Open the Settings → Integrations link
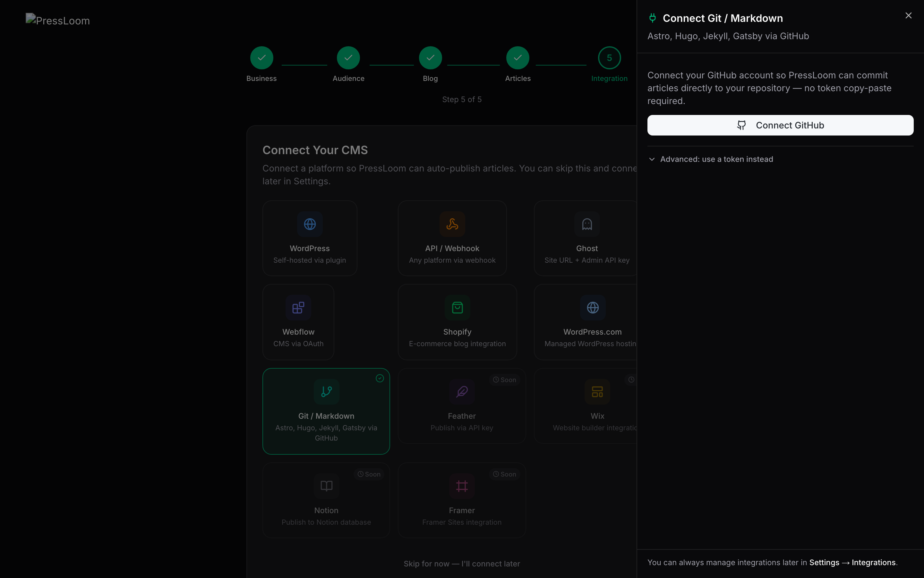This screenshot has height=578, width=924. (x=852, y=562)
